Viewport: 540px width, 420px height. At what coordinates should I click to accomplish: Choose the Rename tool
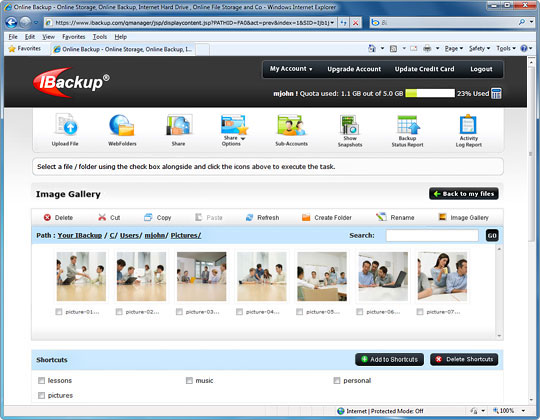pos(395,218)
